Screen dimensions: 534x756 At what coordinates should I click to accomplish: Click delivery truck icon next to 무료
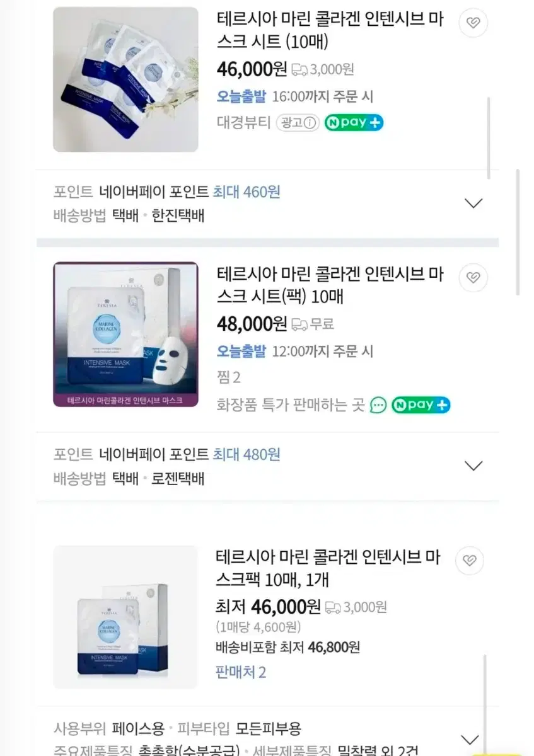299,324
